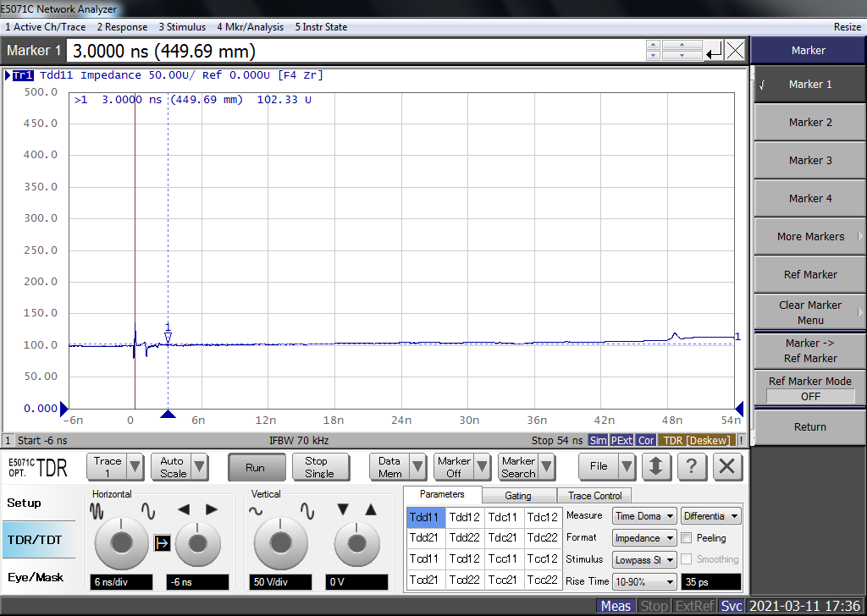Switch to the Gating tab
This screenshot has width=867, height=616.
click(x=517, y=496)
